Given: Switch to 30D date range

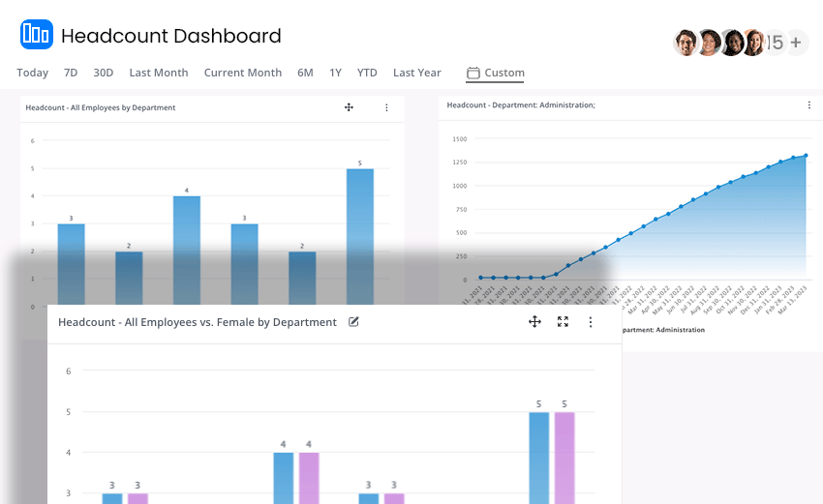Looking at the screenshot, I should pyautogui.click(x=104, y=73).
